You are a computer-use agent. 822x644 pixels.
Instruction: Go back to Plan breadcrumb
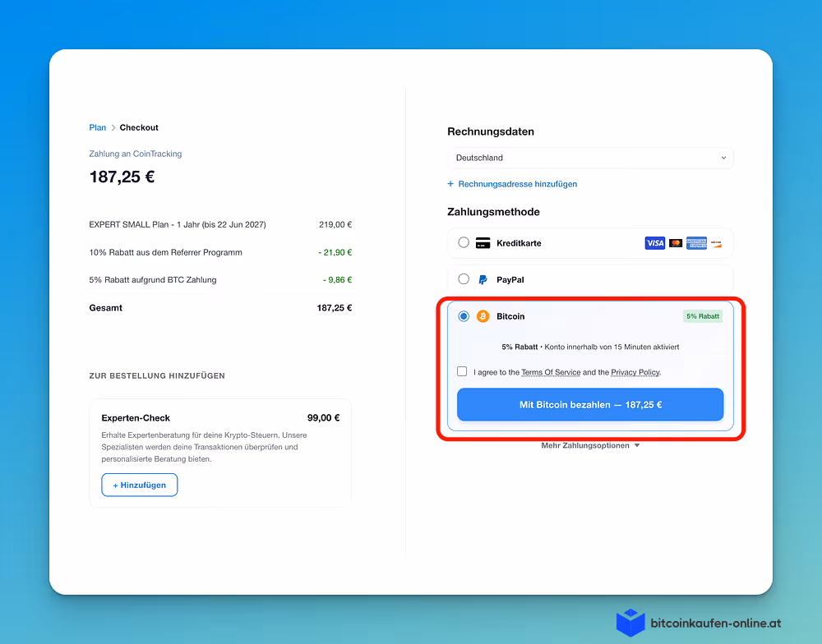tap(98, 127)
